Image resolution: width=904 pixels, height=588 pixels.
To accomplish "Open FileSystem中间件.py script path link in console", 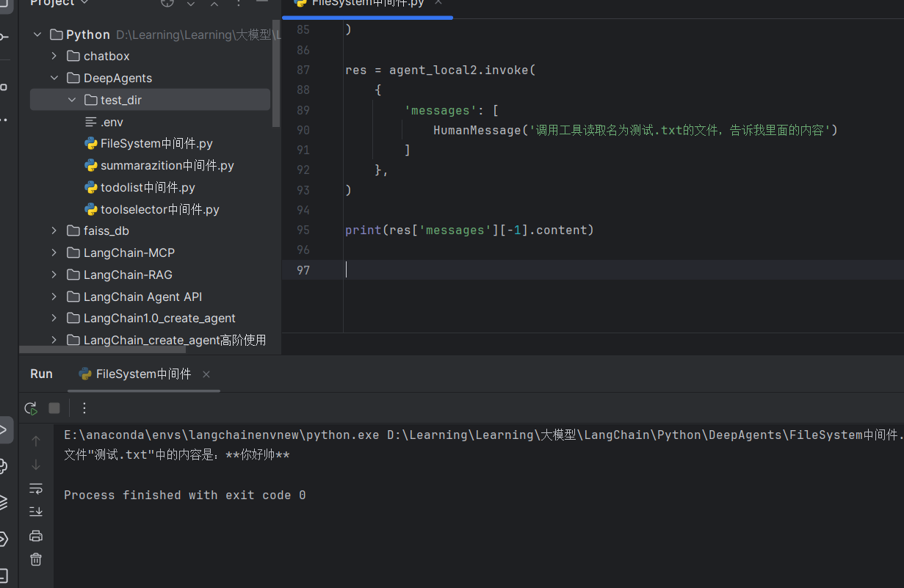I will (645, 435).
